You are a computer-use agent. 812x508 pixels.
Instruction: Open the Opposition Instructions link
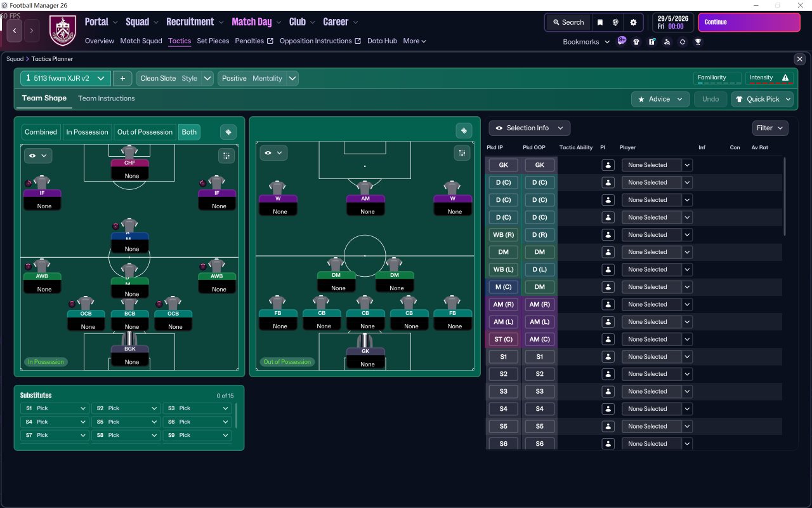coord(320,41)
